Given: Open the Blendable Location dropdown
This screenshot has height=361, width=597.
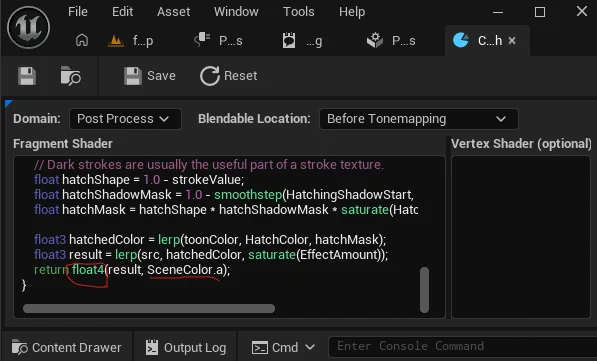Looking at the screenshot, I should pos(418,119).
